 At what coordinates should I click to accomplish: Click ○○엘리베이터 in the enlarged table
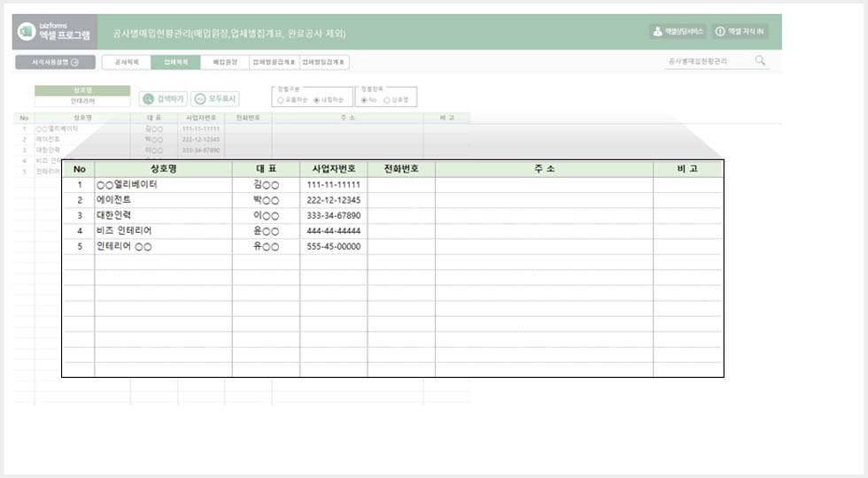[127, 184]
